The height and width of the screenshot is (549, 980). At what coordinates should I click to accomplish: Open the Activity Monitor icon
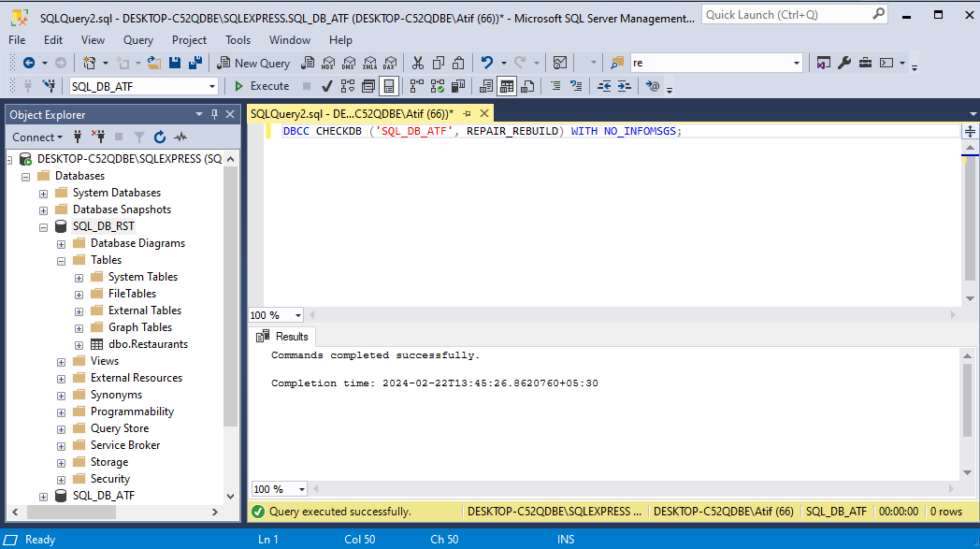pos(560,63)
